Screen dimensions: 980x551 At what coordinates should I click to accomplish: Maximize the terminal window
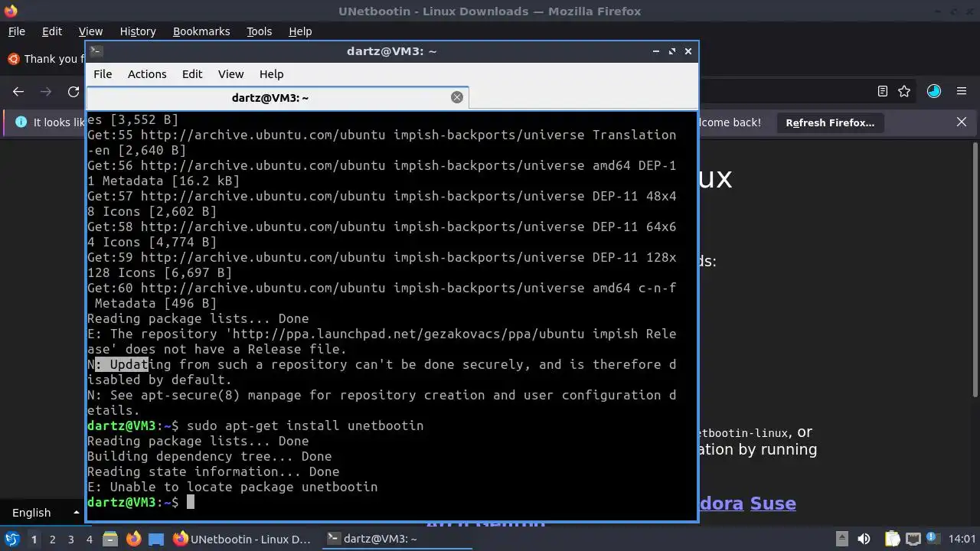click(x=672, y=51)
